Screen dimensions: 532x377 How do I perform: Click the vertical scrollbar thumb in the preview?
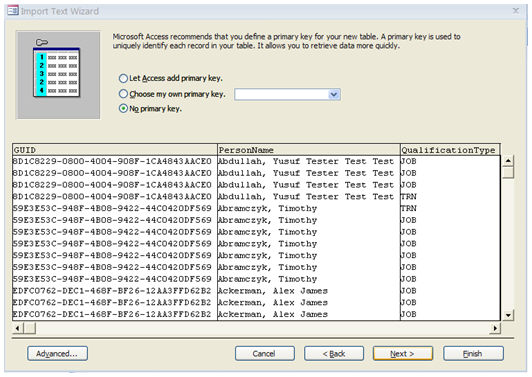pyautogui.click(x=508, y=172)
